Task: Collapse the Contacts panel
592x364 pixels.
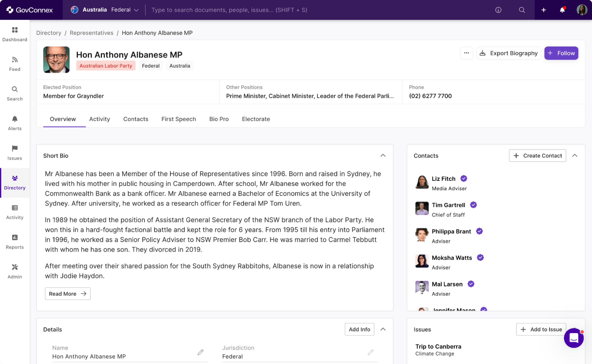Action: click(575, 155)
